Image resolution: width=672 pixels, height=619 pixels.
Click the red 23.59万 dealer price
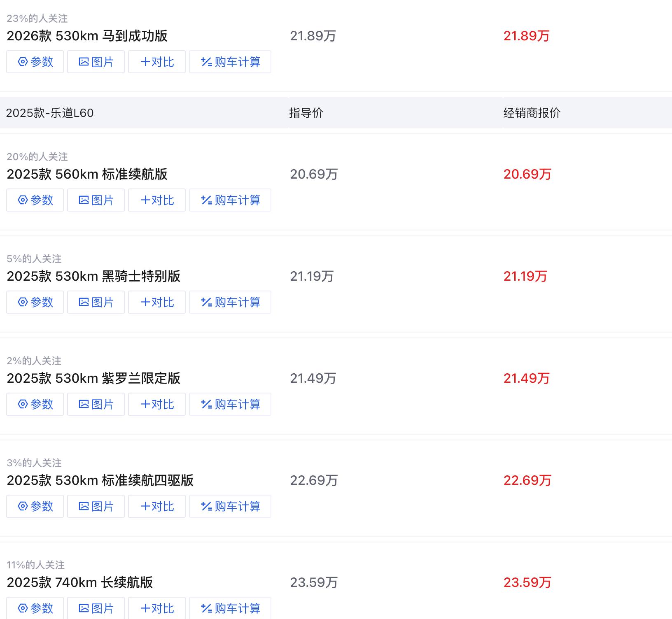point(527,582)
